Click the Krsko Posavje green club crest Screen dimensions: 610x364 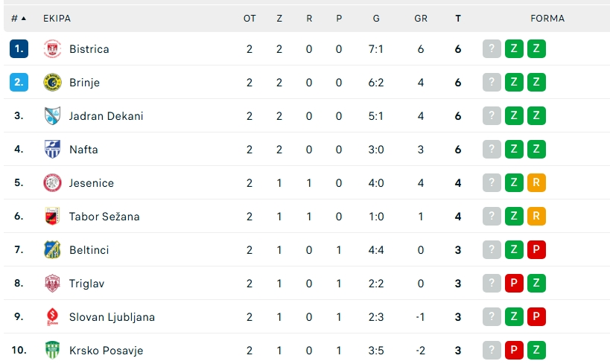point(52,351)
